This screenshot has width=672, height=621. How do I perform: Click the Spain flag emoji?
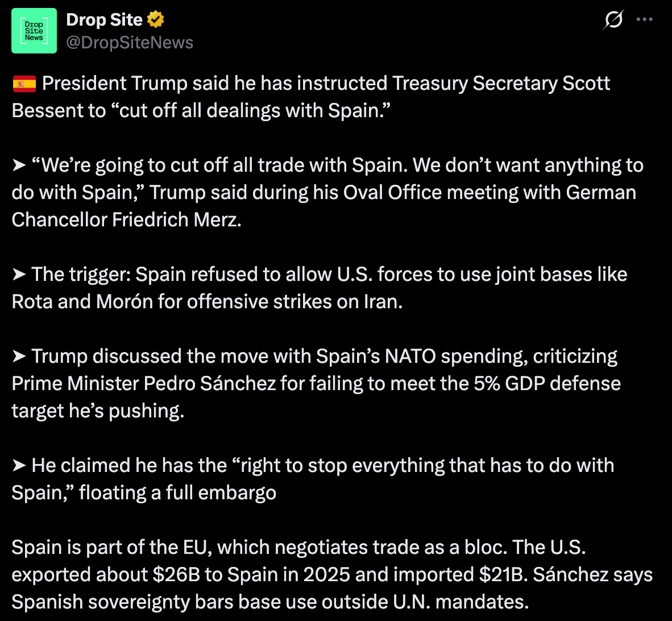point(24,84)
